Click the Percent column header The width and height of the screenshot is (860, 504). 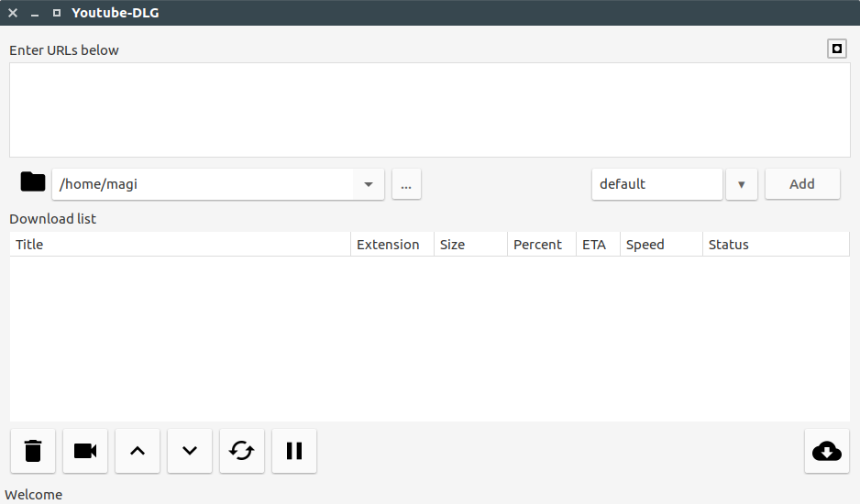[x=542, y=245]
